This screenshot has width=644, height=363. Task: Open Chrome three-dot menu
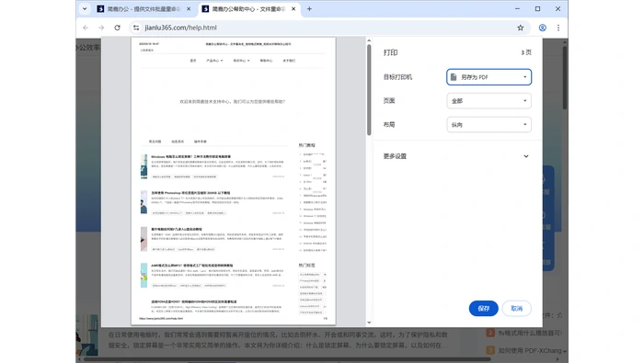point(558,28)
